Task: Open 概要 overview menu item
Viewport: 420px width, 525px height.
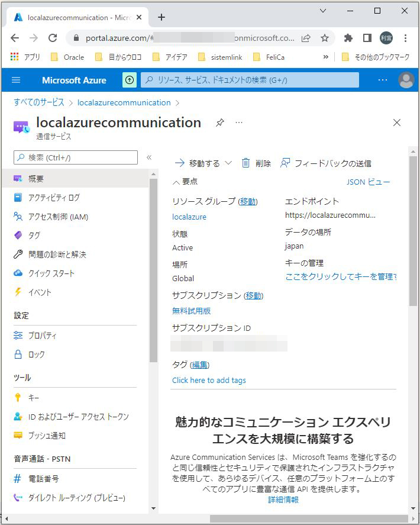Action: (x=76, y=179)
